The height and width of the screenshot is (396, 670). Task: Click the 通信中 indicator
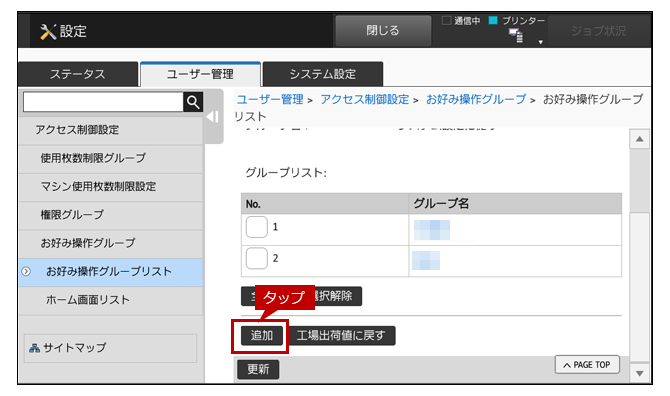tap(461, 21)
